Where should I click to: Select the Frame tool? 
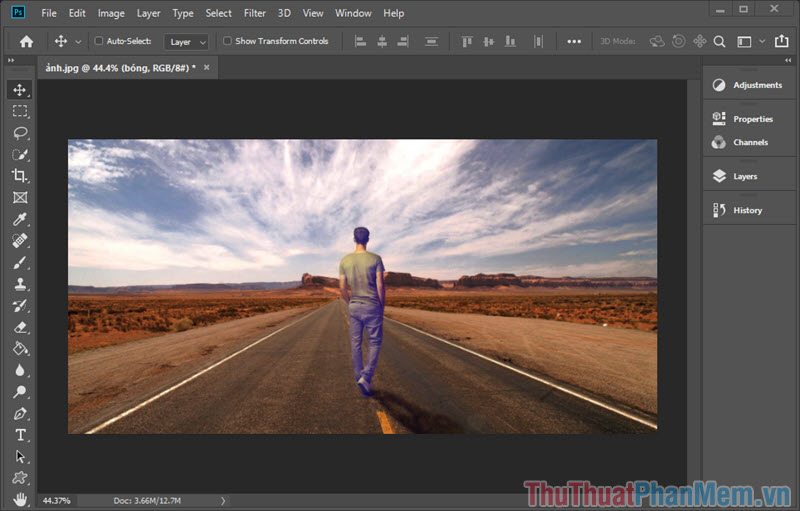point(19,197)
